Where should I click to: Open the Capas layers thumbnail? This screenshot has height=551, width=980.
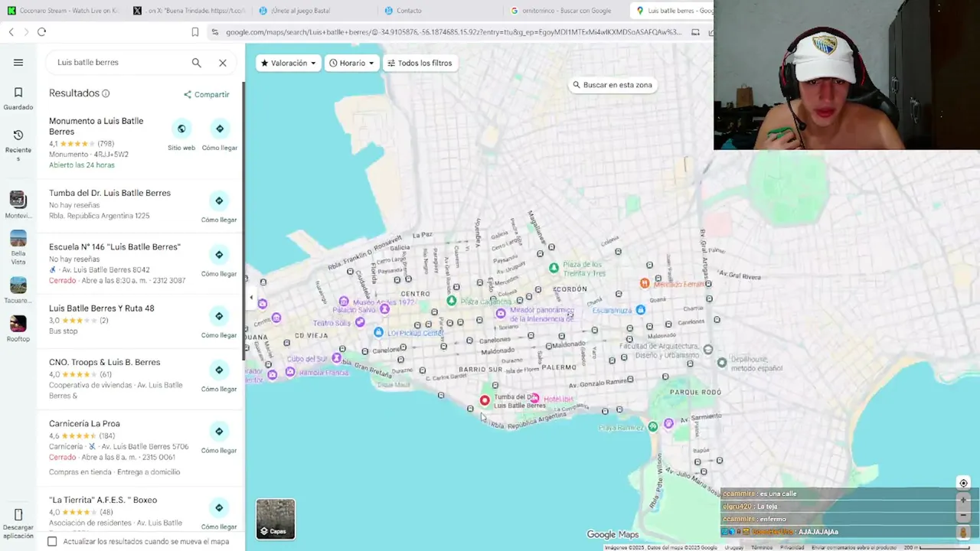(276, 519)
